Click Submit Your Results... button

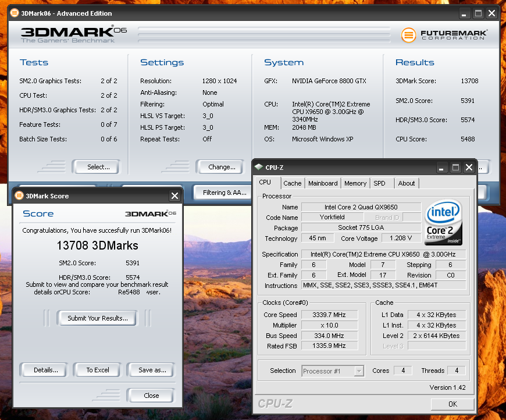pyautogui.click(x=97, y=318)
